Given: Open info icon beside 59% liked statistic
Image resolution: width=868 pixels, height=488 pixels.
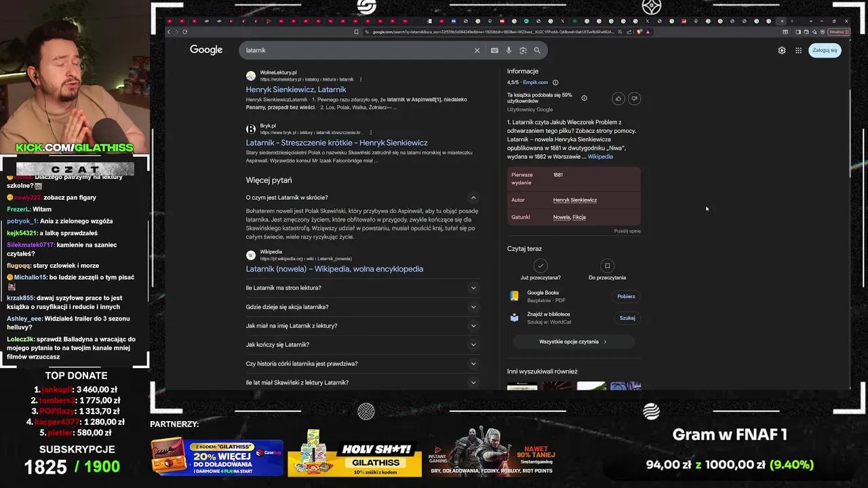Looking at the screenshot, I should tap(585, 98).
